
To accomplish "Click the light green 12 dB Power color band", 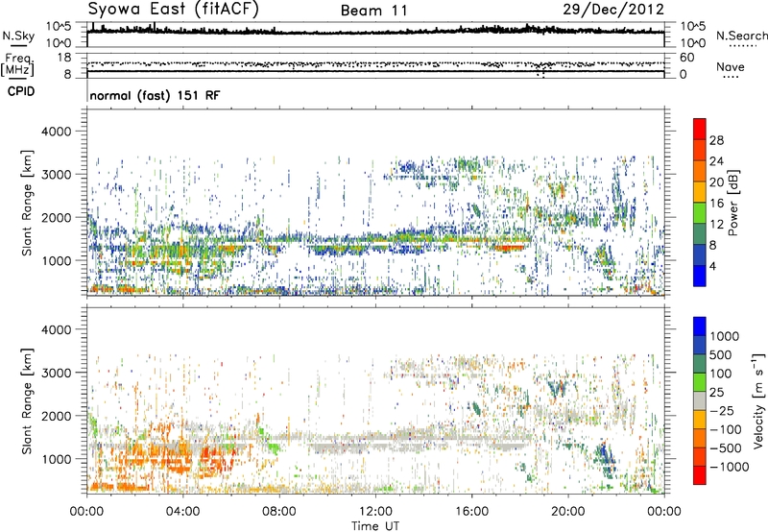I will pos(700,213).
